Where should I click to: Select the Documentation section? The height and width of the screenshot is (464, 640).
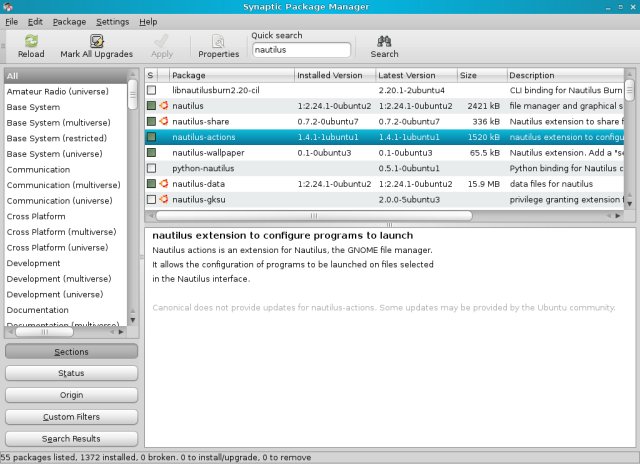click(x=66, y=310)
